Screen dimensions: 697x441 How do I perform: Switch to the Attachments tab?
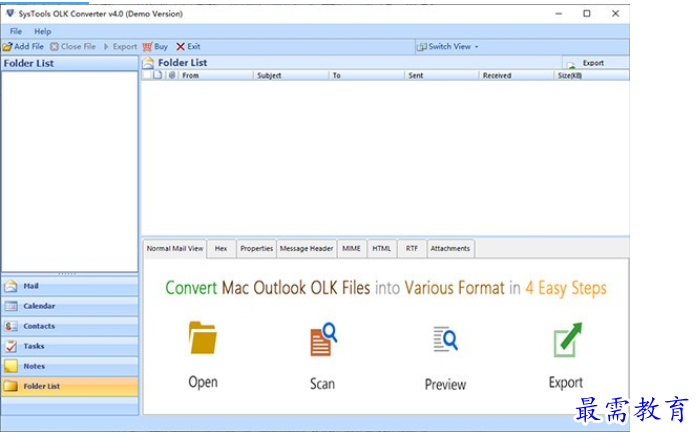point(450,249)
